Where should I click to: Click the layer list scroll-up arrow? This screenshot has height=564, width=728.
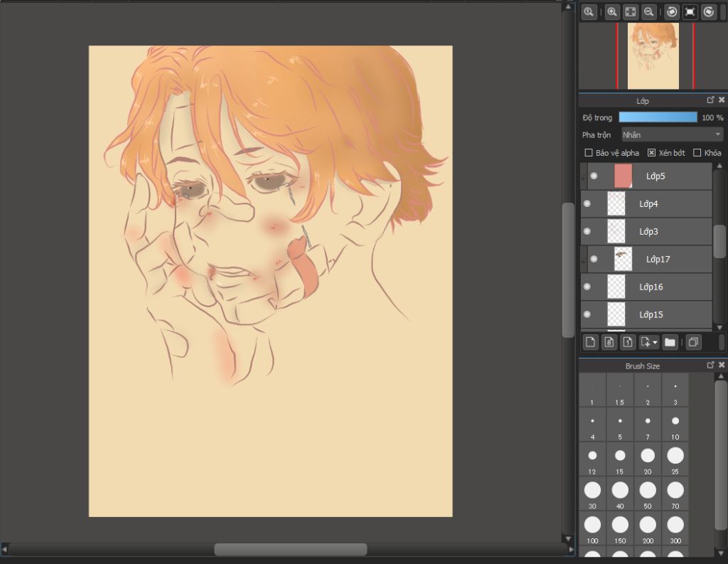point(719,166)
